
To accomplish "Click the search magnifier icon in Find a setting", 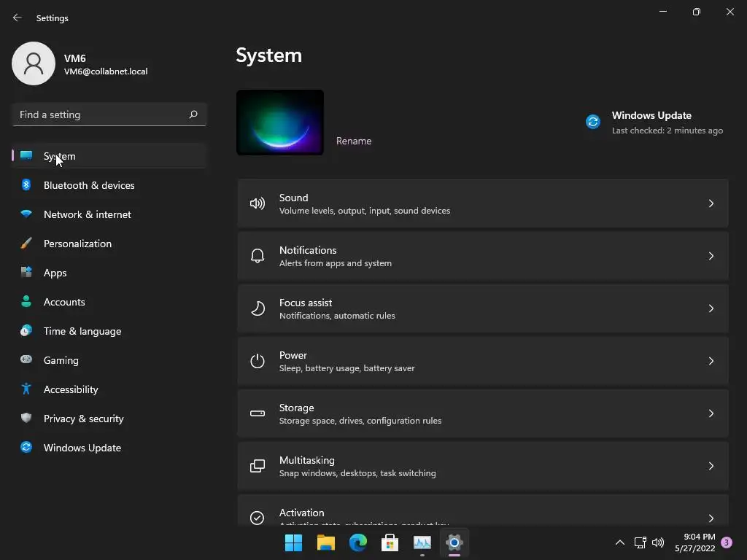I will coord(193,114).
